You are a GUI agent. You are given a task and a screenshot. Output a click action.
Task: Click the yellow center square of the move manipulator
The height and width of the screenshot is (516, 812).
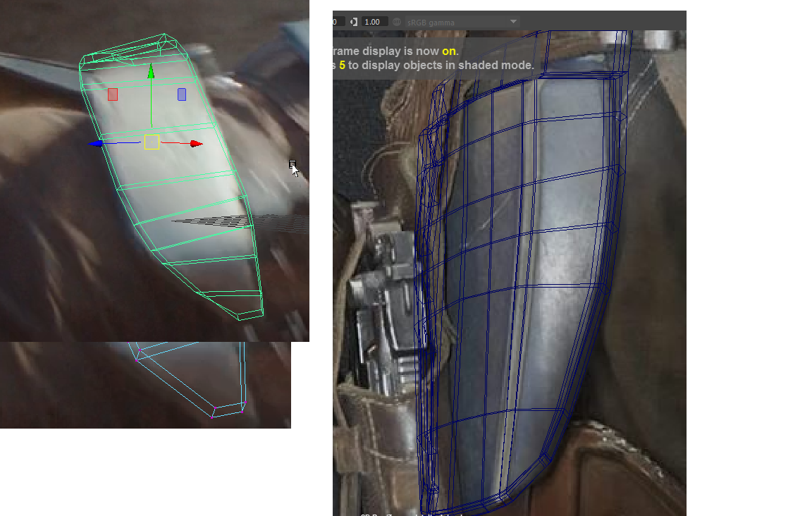(152, 142)
